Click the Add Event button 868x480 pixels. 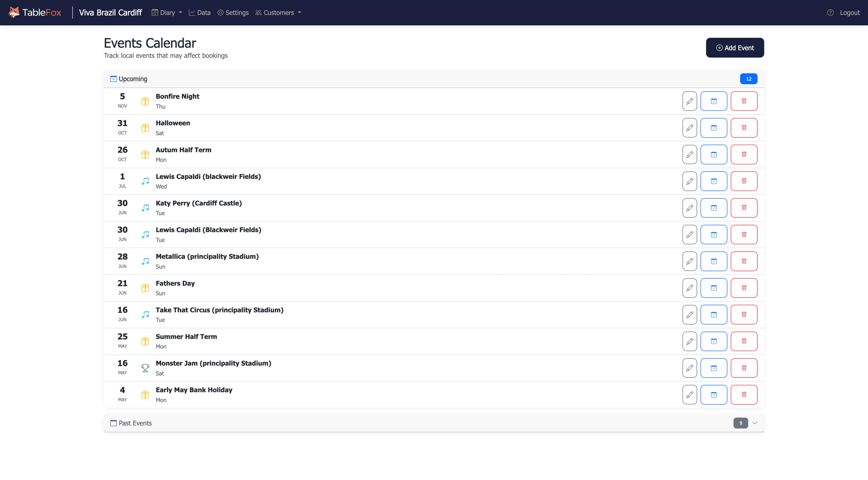click(735, 47)
